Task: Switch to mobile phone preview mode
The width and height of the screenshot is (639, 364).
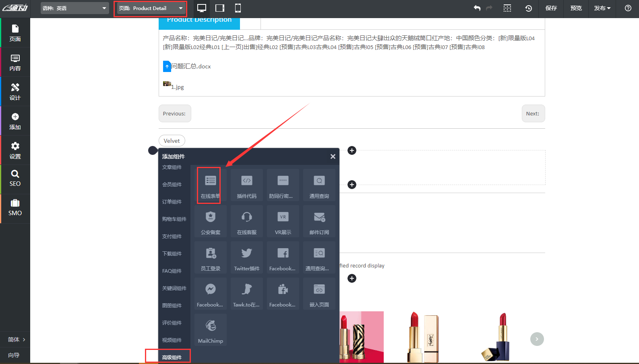Action: [238, 8]
